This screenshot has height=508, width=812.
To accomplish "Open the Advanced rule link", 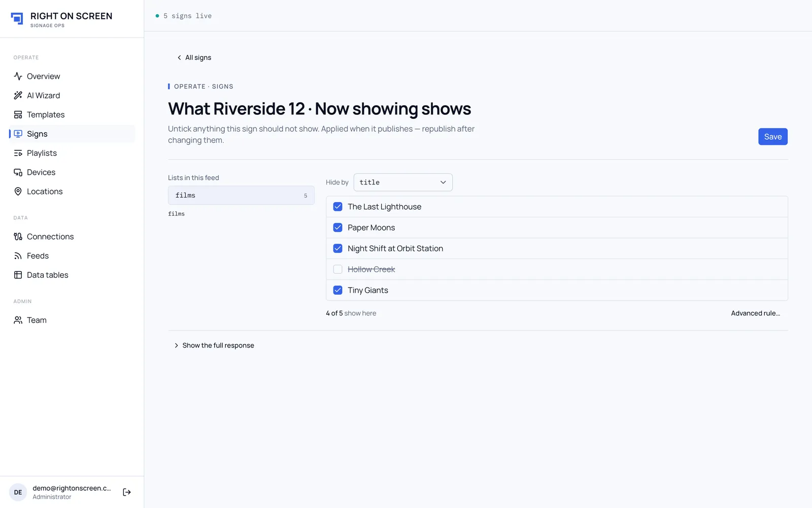I will 755,313.
